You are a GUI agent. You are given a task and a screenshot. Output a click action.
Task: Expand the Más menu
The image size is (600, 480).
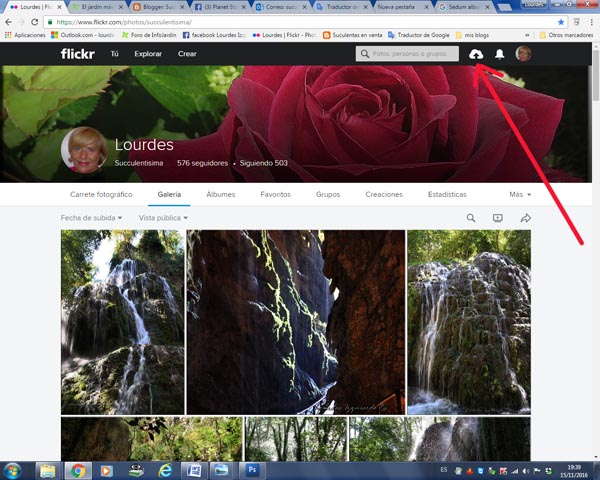520,194
